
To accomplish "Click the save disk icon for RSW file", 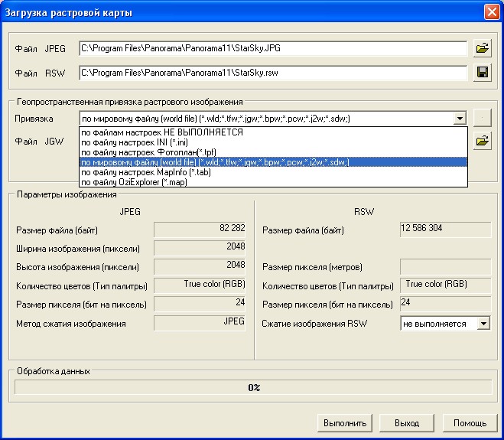I will coord(482,73).
